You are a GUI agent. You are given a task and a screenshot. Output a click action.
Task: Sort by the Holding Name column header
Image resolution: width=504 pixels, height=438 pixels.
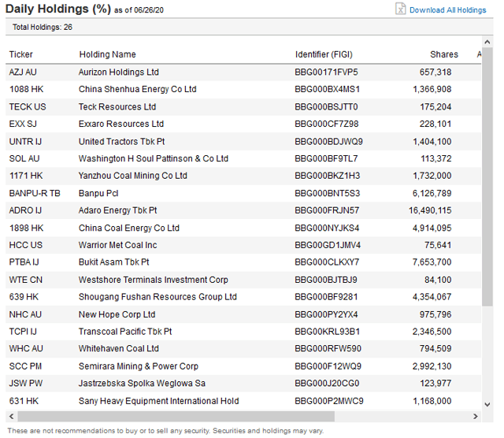tap(107, 54)
